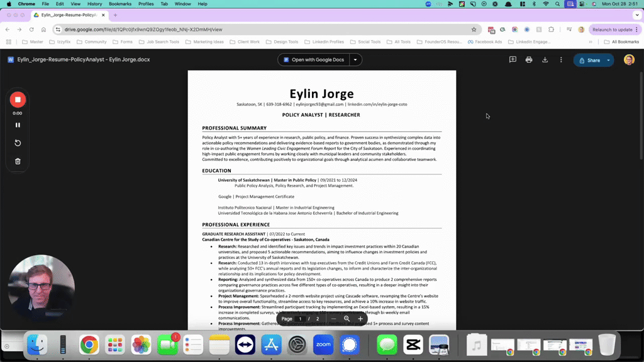
Task: Reset zoom with the magnifier icon
Action: [x=347, y=319]
